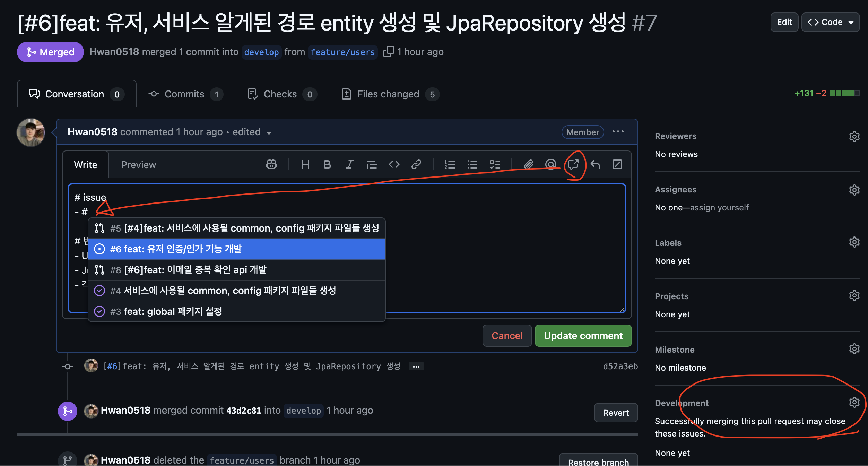Screen dimensions: 868x466
Task: Click the Bold formatting icon
Action: [327, 164]
